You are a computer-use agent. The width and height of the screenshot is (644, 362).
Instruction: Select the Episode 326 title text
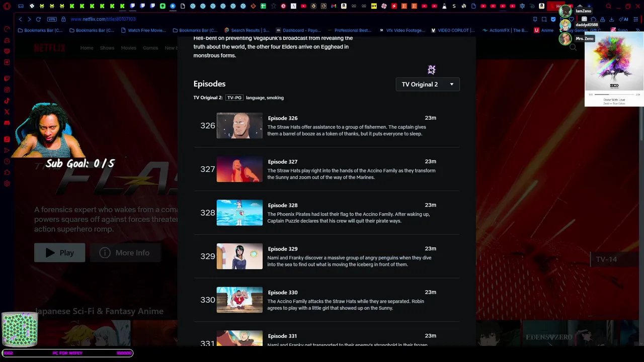(283, 118)
